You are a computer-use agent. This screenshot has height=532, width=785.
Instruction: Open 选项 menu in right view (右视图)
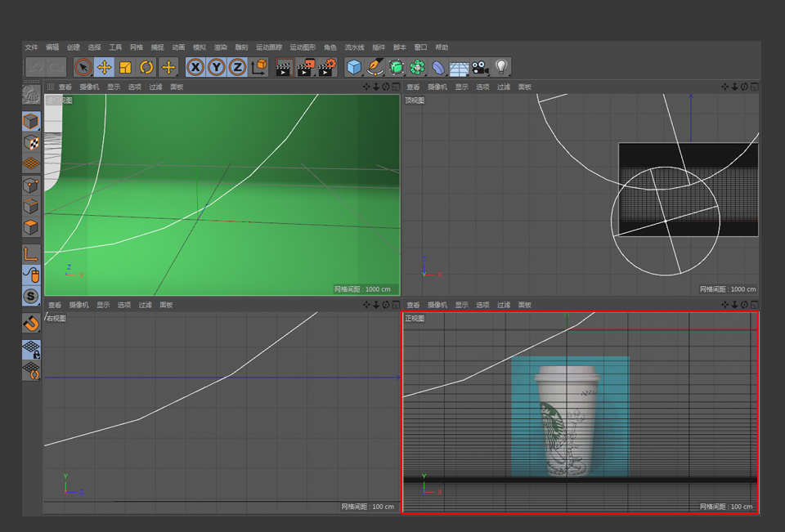point(124,305)
